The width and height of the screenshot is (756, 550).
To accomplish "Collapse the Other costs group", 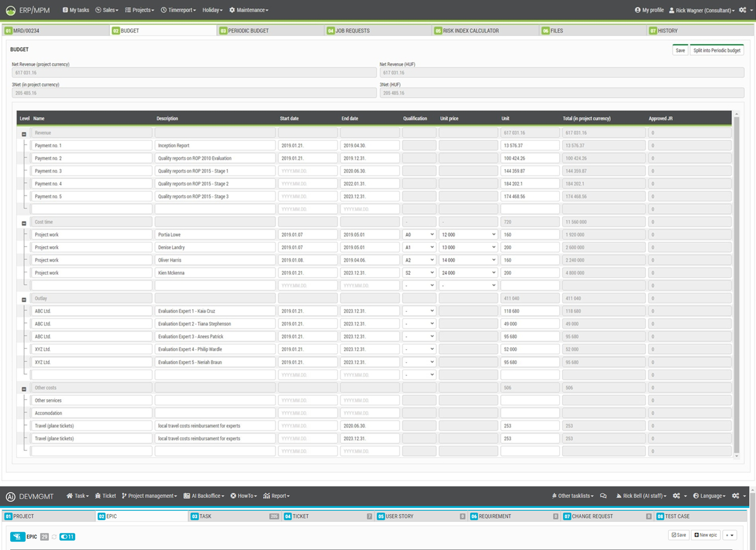I will click(24, 389).
